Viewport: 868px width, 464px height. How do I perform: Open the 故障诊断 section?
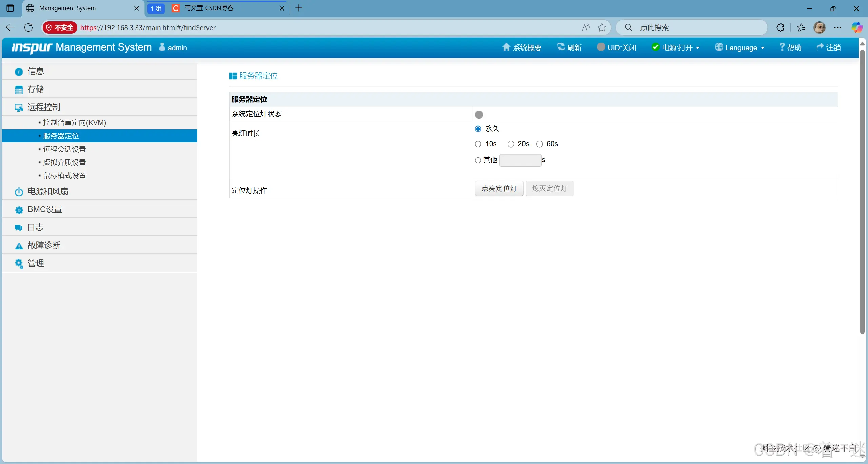(x=43, y=245)
